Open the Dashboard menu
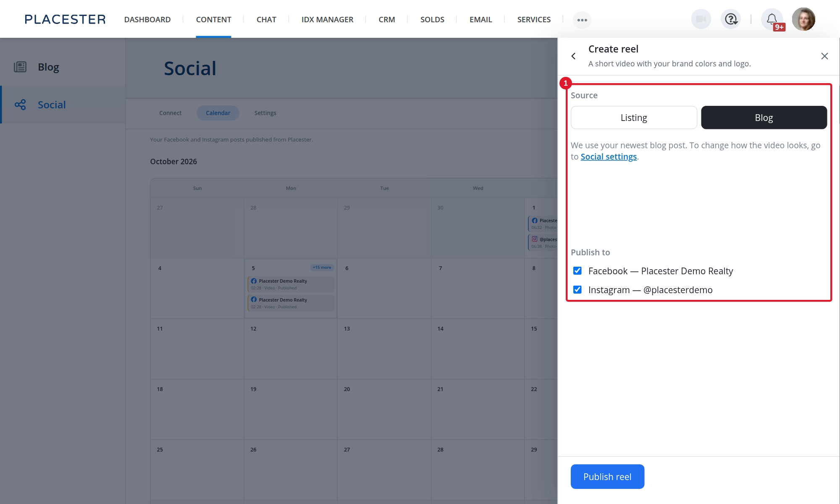Screen dimensions: 840x504 coord(147,19)
